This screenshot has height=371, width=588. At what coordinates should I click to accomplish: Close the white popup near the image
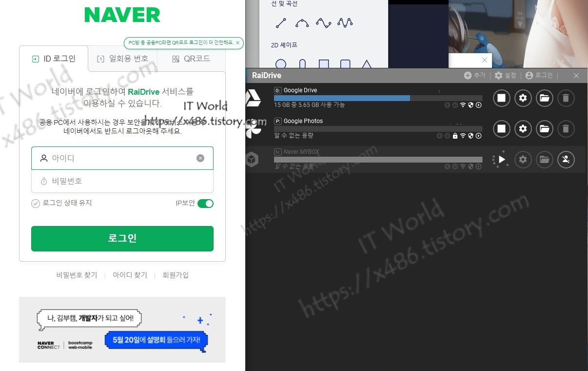point(484,60)
